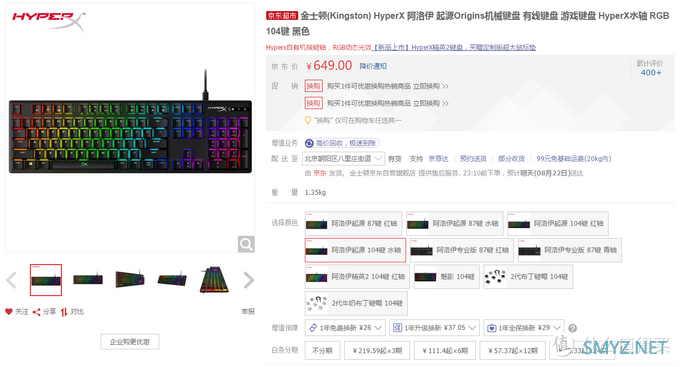Click the heart 关注 follow icon
The height and width of the screenshot is (367, 680).
pos(8,311)
